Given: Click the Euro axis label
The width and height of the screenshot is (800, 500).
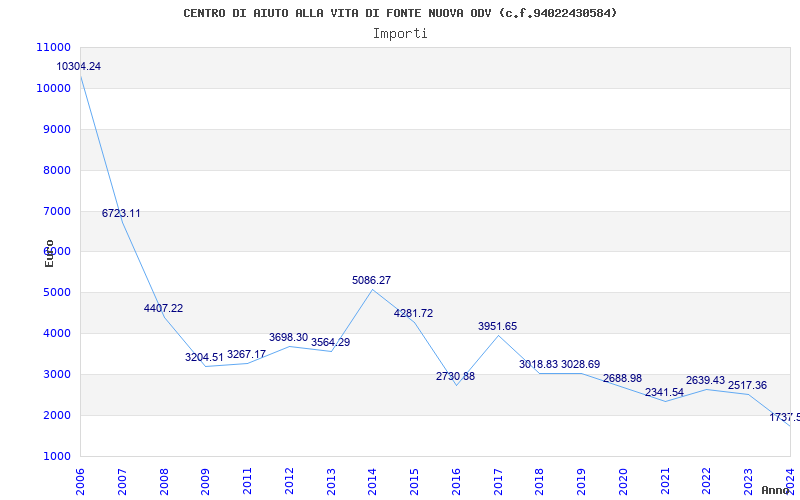Looking at the screenshot, I should 49,253.
